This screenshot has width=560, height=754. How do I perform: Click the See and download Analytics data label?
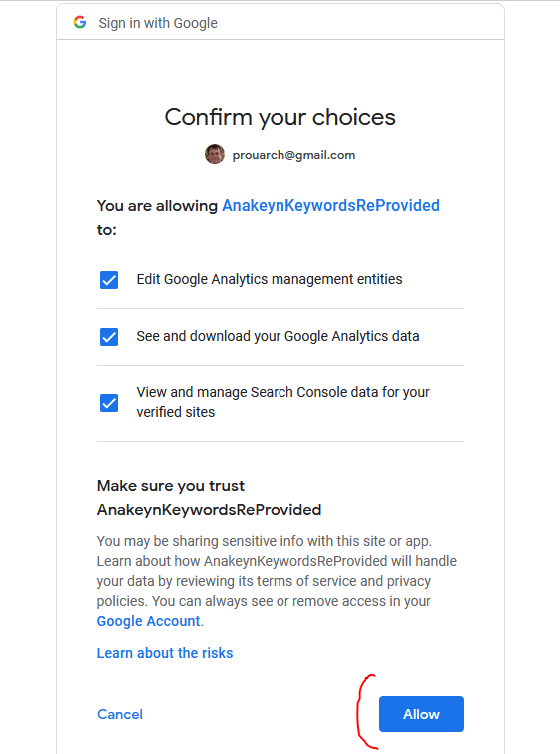click(x=278, y=336)
